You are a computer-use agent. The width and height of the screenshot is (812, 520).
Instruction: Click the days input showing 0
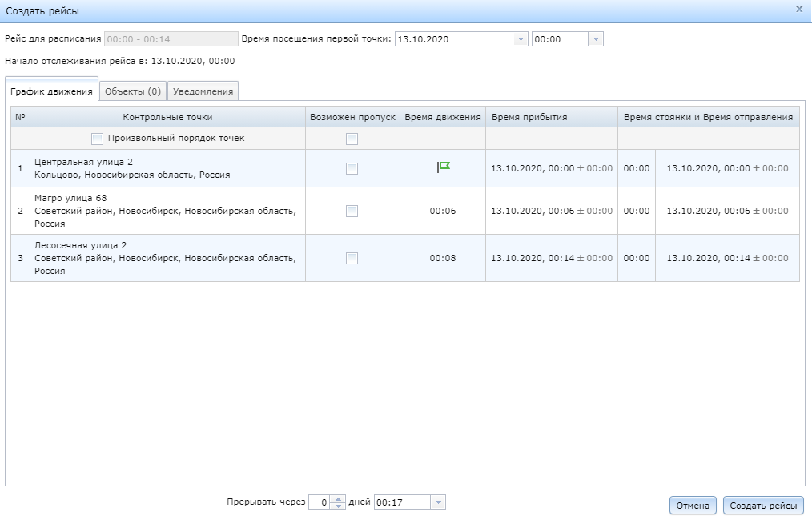[x=324, y=502]
